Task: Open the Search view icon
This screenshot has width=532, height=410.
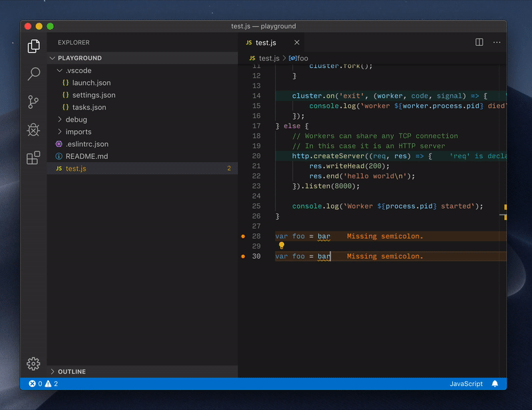Action: (x=33, y=74)
